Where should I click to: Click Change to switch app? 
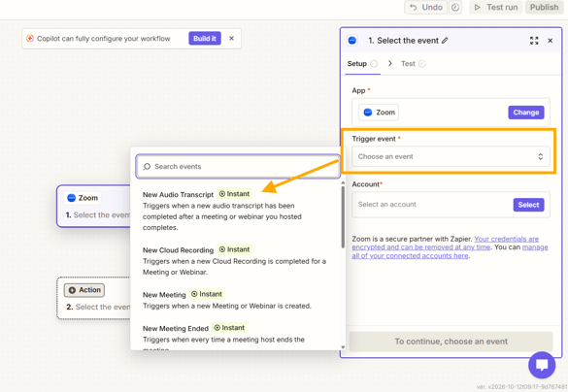526,113
